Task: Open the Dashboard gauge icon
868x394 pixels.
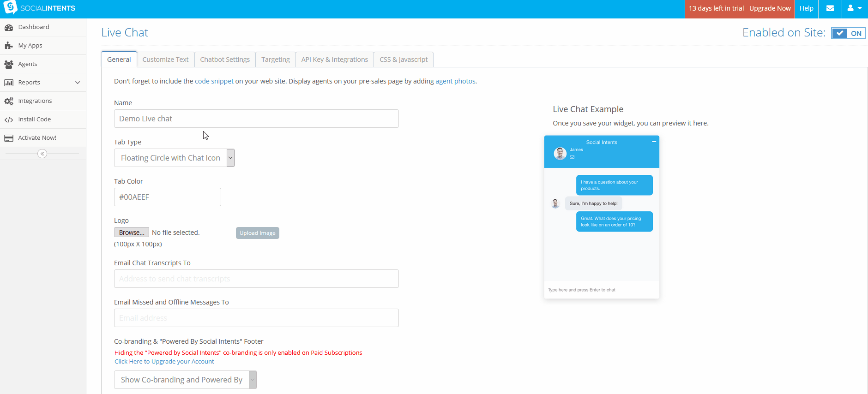Action: click(9, 27)
